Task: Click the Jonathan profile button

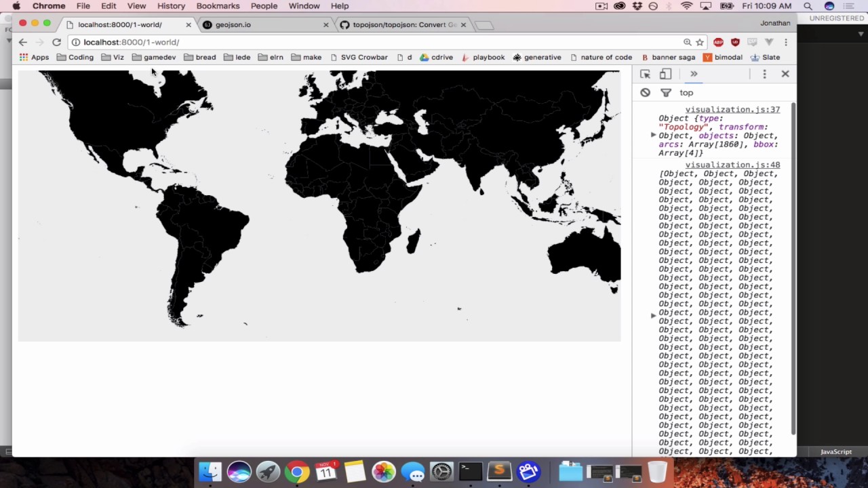Action: click(x=775, y=23)
